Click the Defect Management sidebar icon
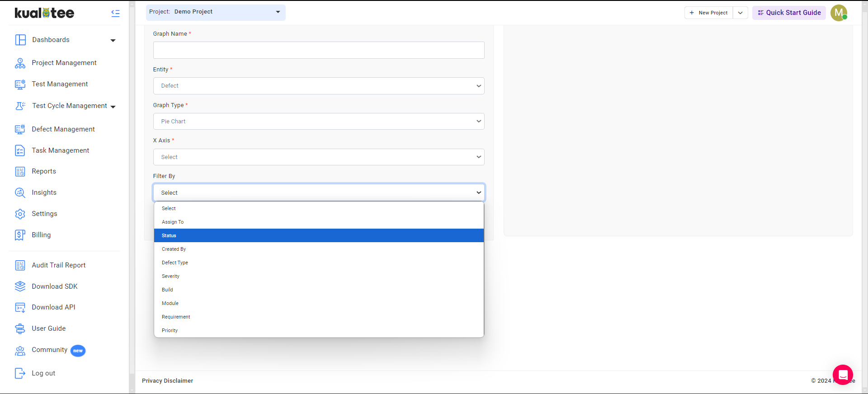 pyautogui.click(x=20, y=129)
